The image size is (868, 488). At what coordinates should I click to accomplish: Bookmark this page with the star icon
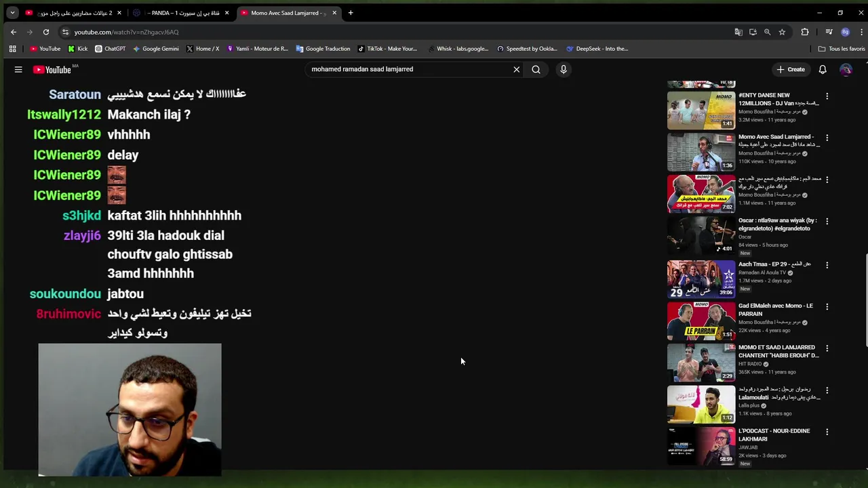coord(782,32)
